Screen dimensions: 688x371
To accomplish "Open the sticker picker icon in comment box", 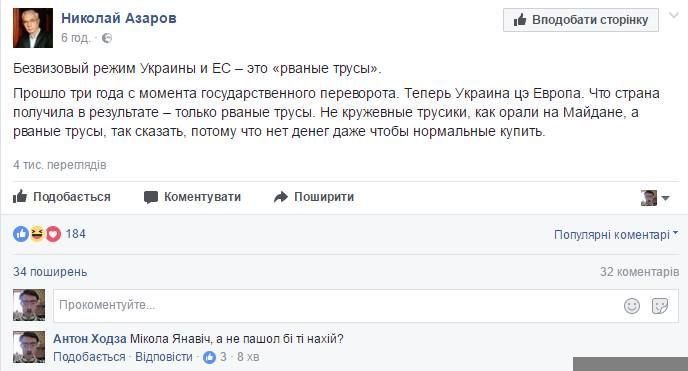I will click(660, 306).
